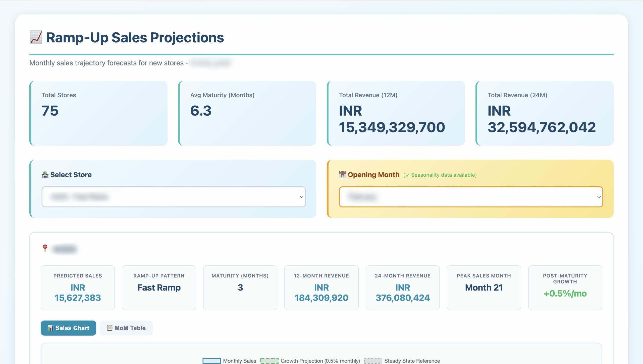
Task: Click the INR 32,594,762,042 revenue value
Action: (x=542, y=119)
